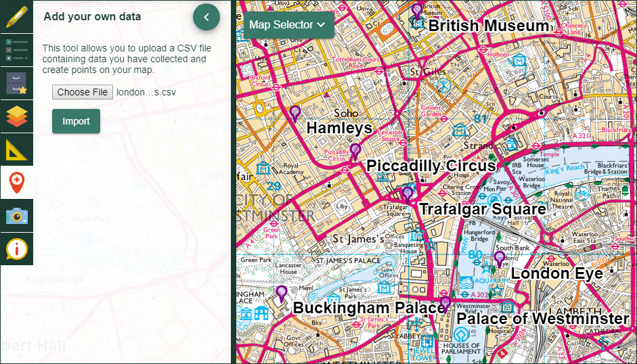Click the Piccadilly Circus marker pin

click(x=355, y=151)
